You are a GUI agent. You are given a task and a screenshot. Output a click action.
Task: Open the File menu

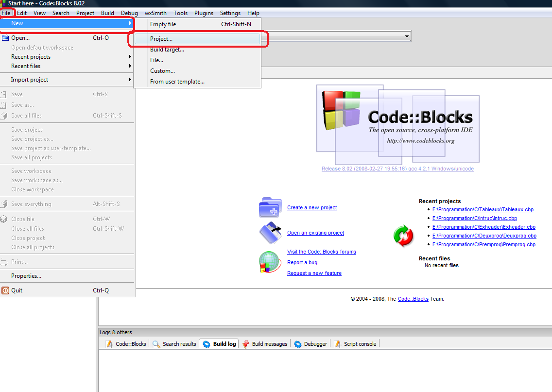pyautogui.click(x=6, y=13)
